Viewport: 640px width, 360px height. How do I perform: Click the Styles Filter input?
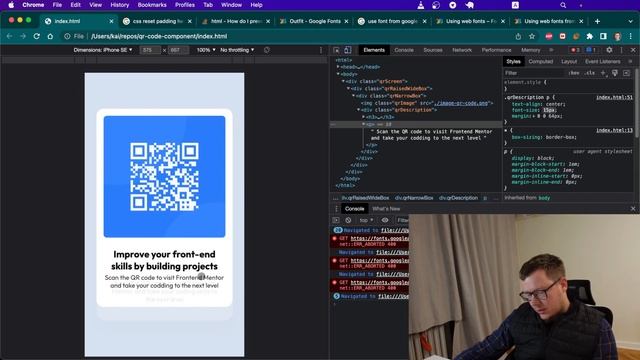533,73
